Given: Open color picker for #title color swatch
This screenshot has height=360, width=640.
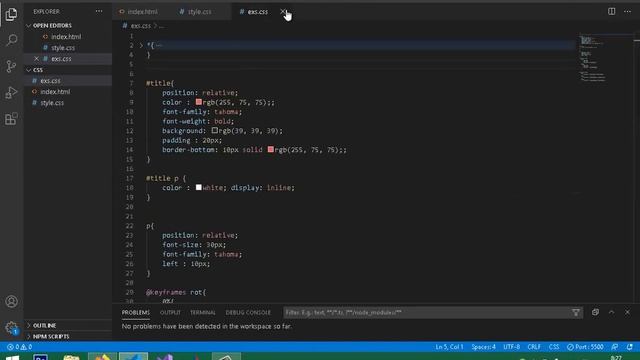Looking at the screenshot, I should [198, 102].
